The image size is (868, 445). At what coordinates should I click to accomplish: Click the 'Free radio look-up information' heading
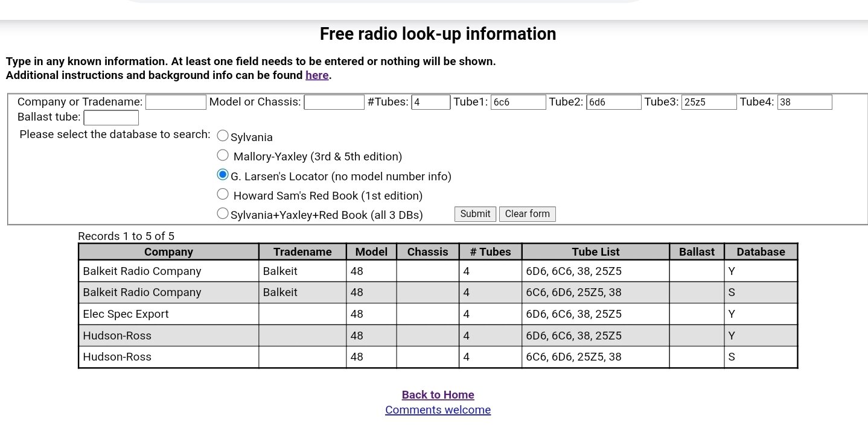pyautogui.click(x=438, y=34)
